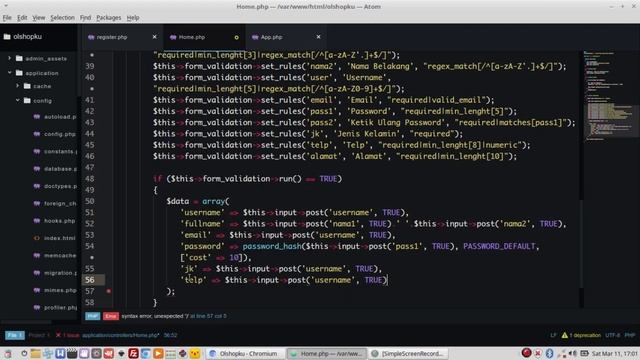Click the PHP badge in linter panel
This screenshot has width=640, height=360.
point(93,316)
